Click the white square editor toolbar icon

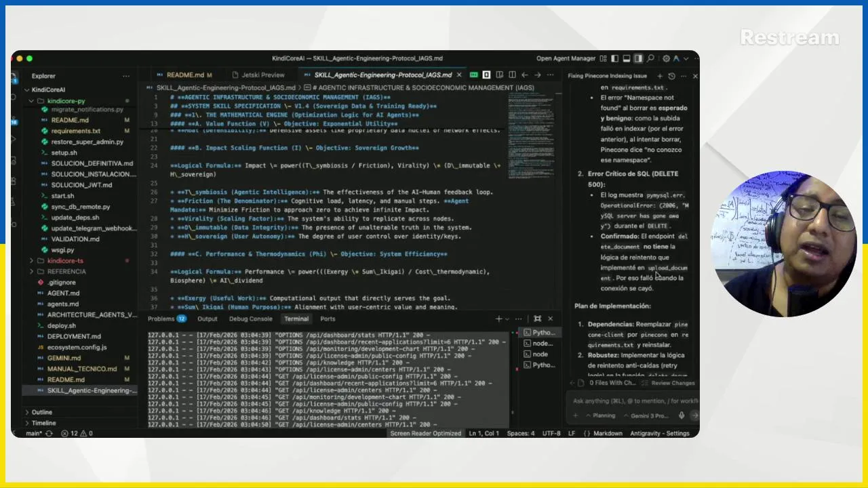tap(486, 75)
